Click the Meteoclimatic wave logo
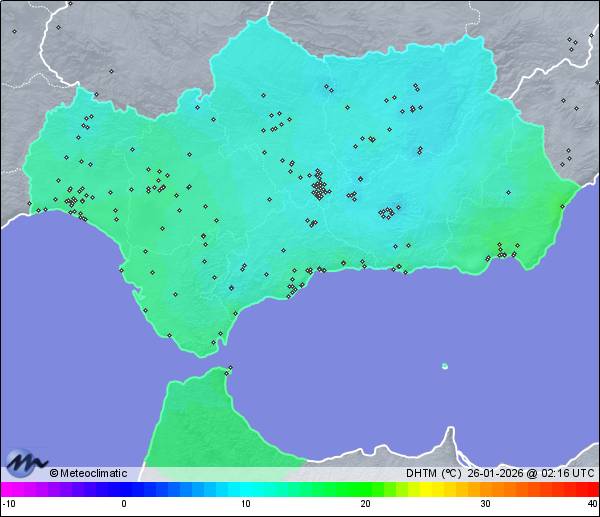 27,462
